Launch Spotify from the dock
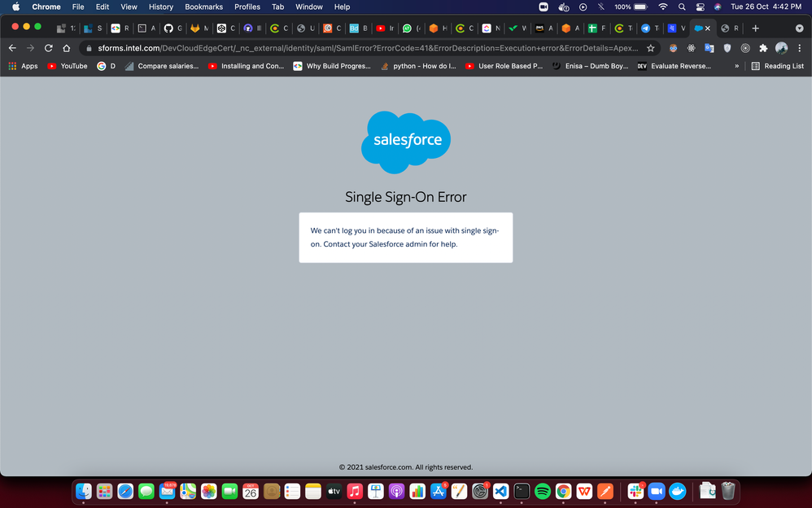The height and width of the screenshot is (508, 812). 543,491
